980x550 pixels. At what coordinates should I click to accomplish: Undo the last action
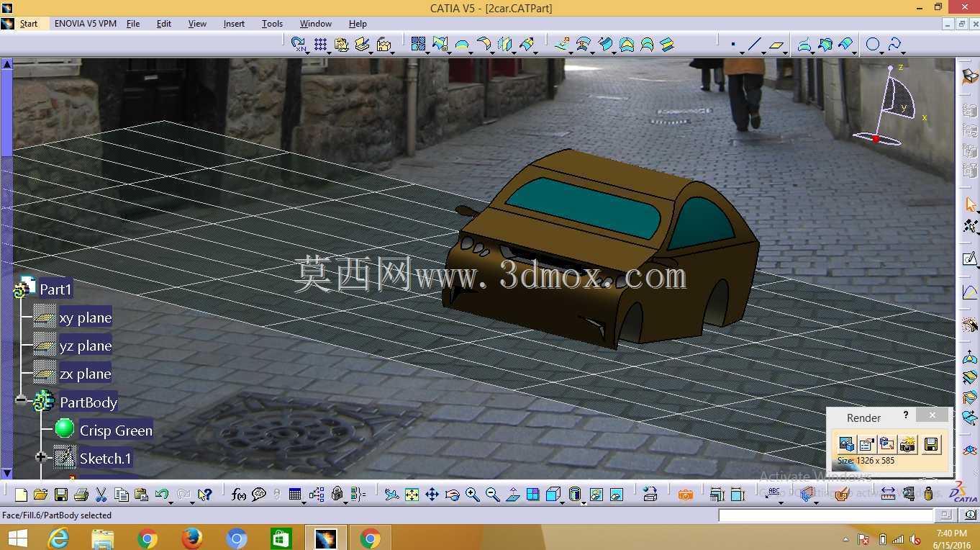click(161, 495)
